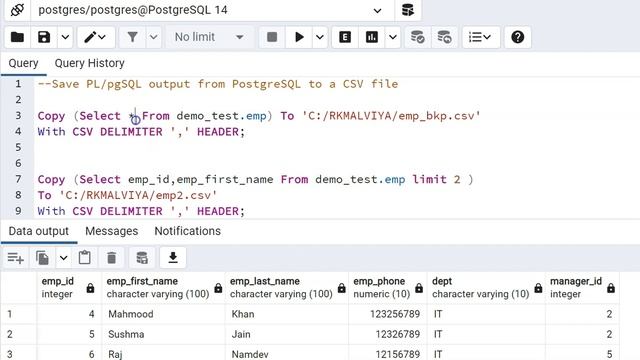Select the cell containing Sushma
The width and height of the screenshot is (640, 360).
pyautogui.click(x=163, y=334)
